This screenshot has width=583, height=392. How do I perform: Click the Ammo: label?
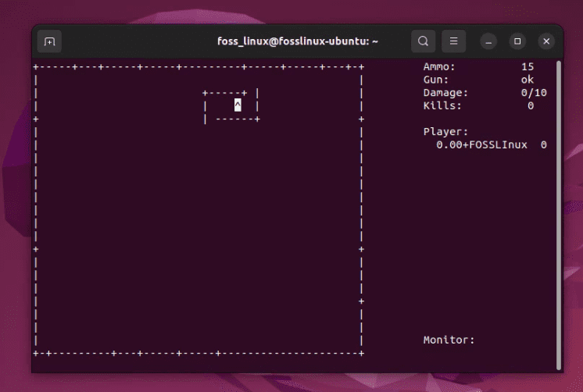point(439,67)
